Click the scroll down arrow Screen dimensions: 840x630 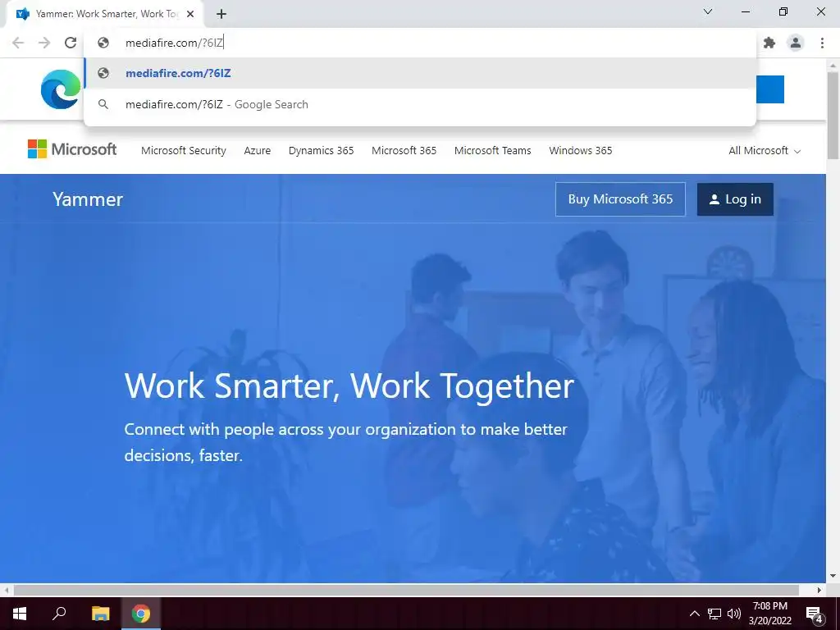click(x=833, y=576)
